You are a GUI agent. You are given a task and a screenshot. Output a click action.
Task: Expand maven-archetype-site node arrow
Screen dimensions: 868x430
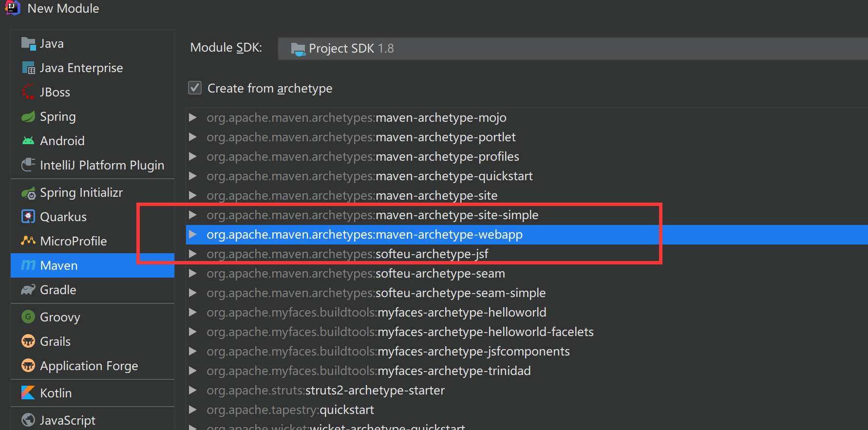193,195
